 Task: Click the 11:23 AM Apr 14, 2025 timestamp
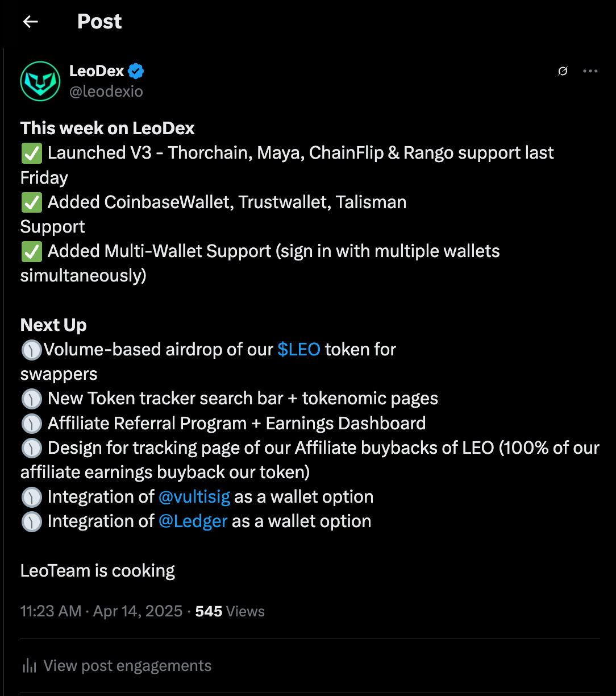[x=101, y=611]
